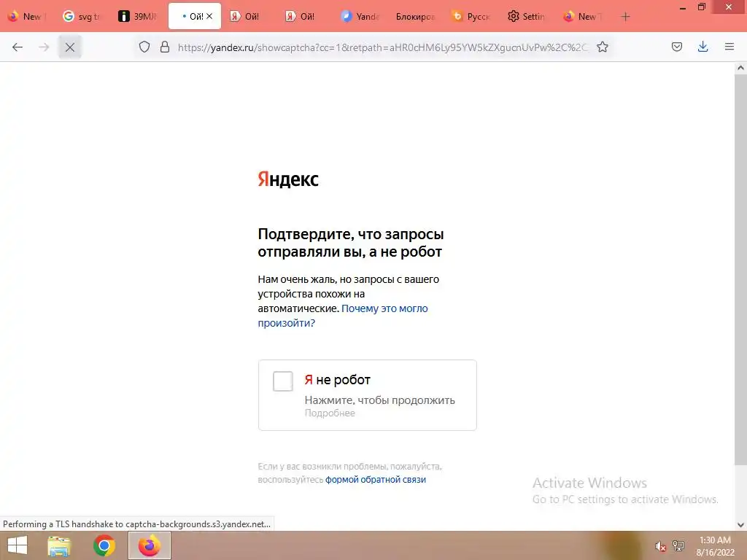Click 'Нажмите, чтобы продолжить' text
The image size is (747, 560).
point(379,400)
